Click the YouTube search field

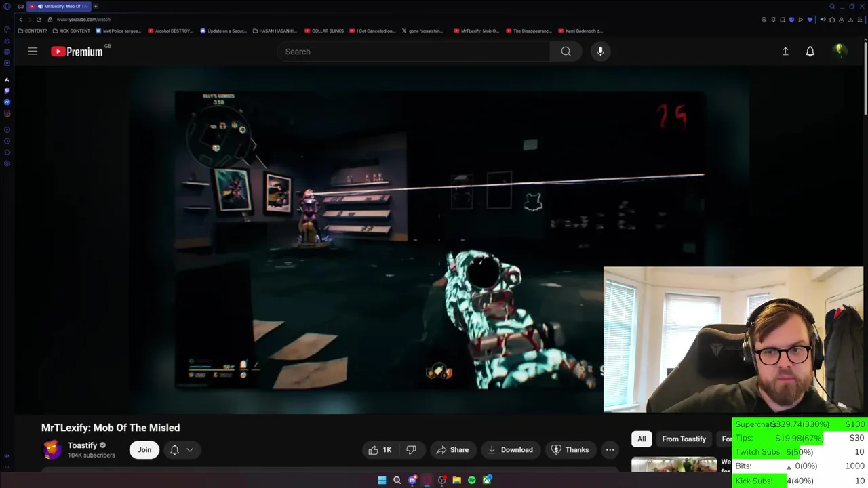[413, 52]
